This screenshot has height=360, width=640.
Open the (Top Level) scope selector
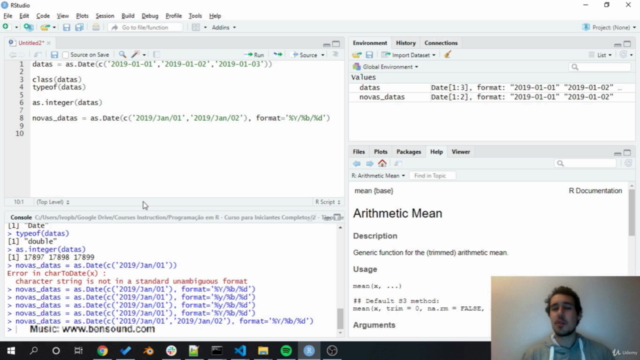point(53,202)
